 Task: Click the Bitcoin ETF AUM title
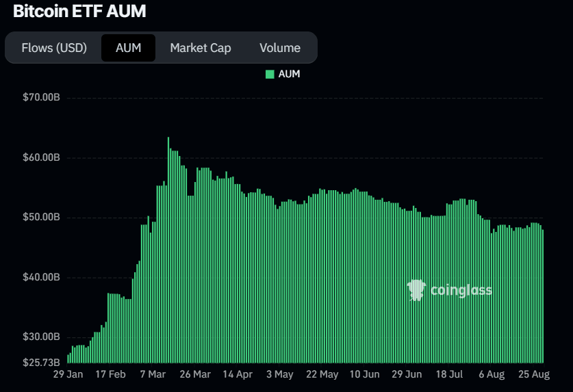click(79, 12)
